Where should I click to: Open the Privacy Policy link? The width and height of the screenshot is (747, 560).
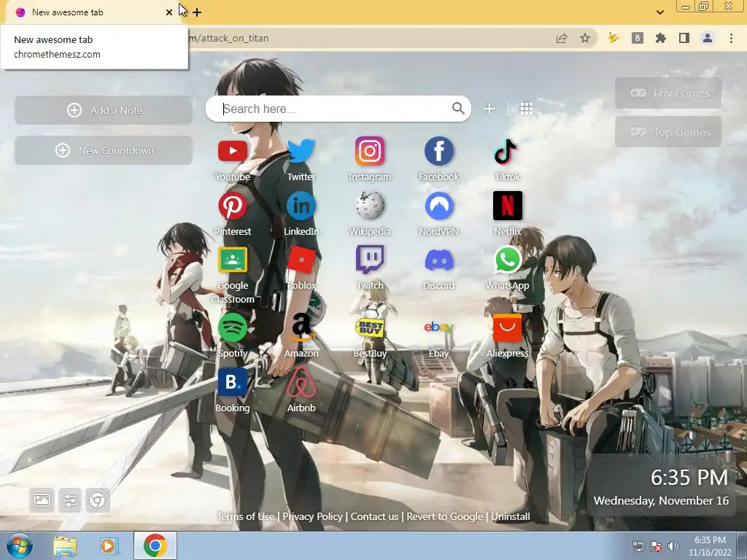312,516
